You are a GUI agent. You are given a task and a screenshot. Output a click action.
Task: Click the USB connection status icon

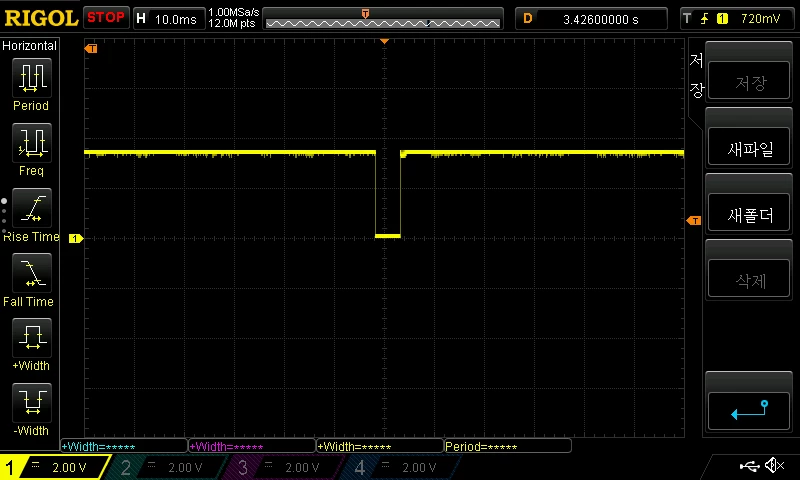749,466
